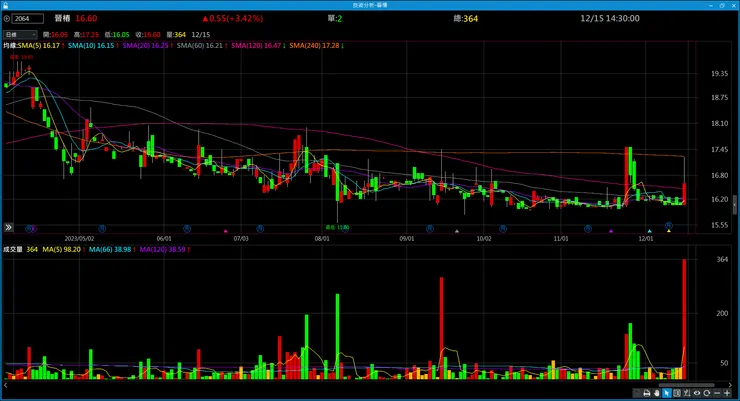This screenshot has width=740, height=401.
Task: Click the MA(5) 98.20 volume label
Action: tap(63, 249)
